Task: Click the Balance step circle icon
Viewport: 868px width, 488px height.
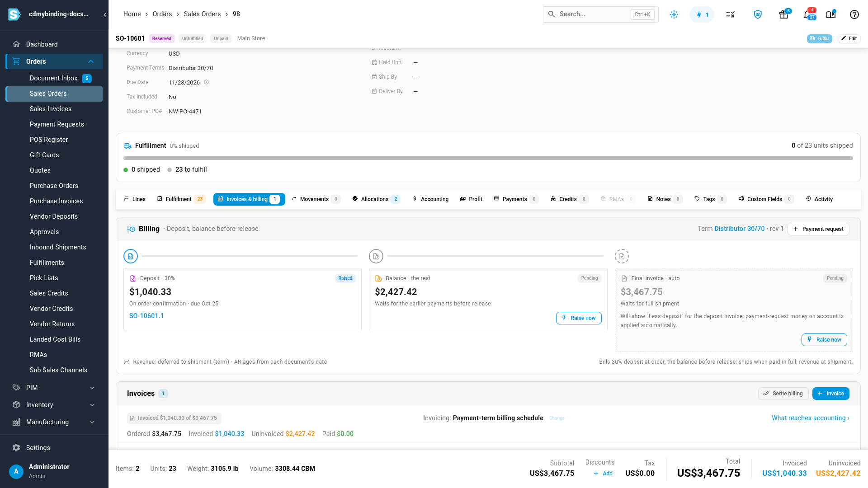Action: coord(376,256)
